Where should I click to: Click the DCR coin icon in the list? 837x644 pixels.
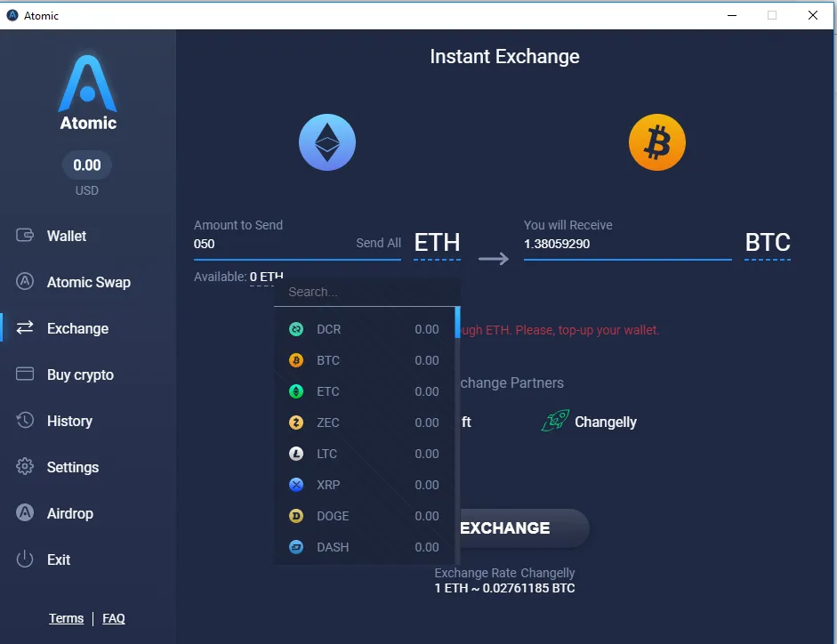pos(296,329)
